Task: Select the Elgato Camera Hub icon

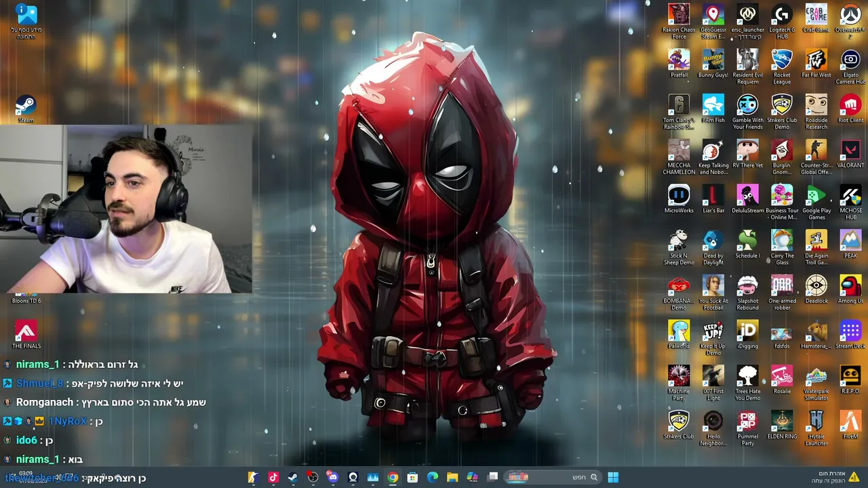Action: [850, 67]
